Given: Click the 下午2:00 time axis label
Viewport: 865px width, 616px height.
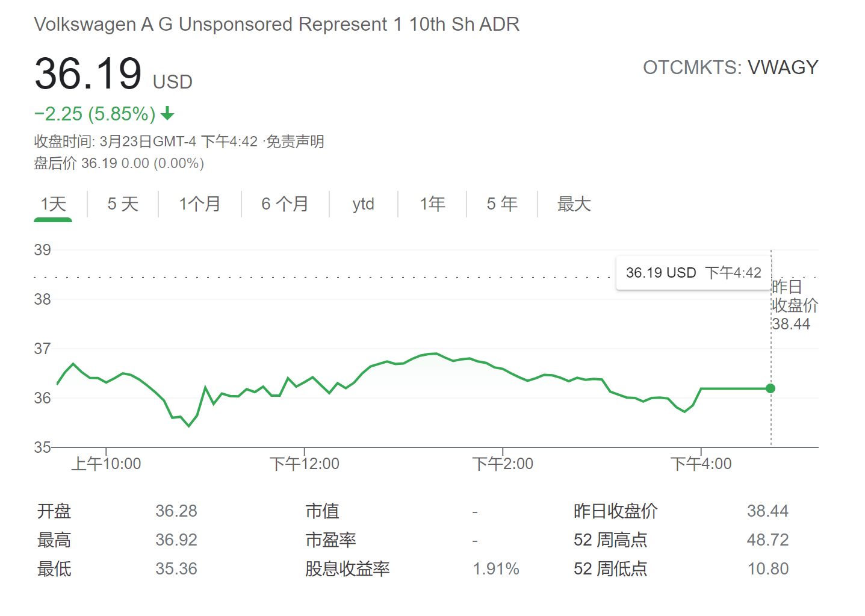Looking at the screenshot, I should pyautogui.click(x=503, y=464).
